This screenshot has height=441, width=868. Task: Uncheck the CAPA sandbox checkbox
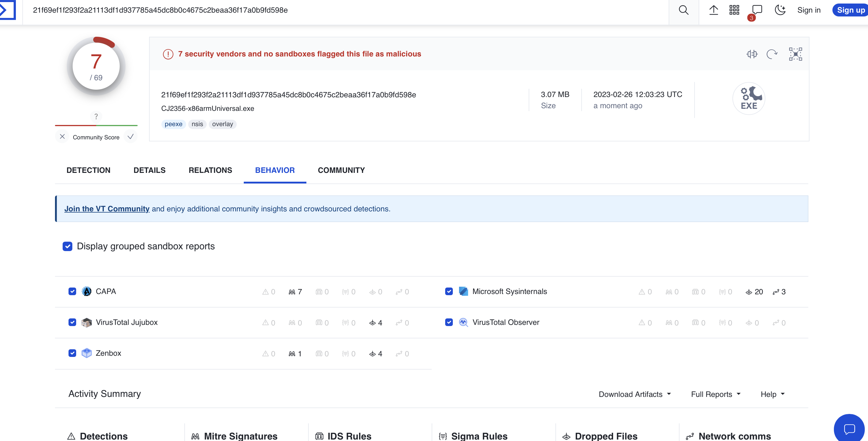click(x=72, y=291)
